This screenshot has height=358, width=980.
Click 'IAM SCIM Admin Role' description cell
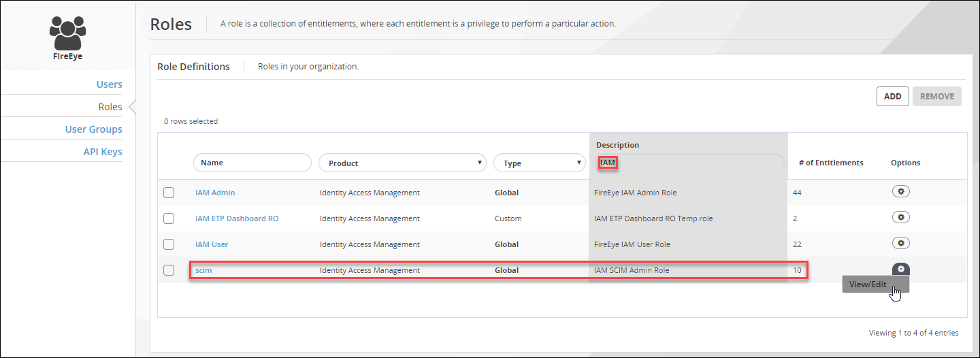[632, 270]
